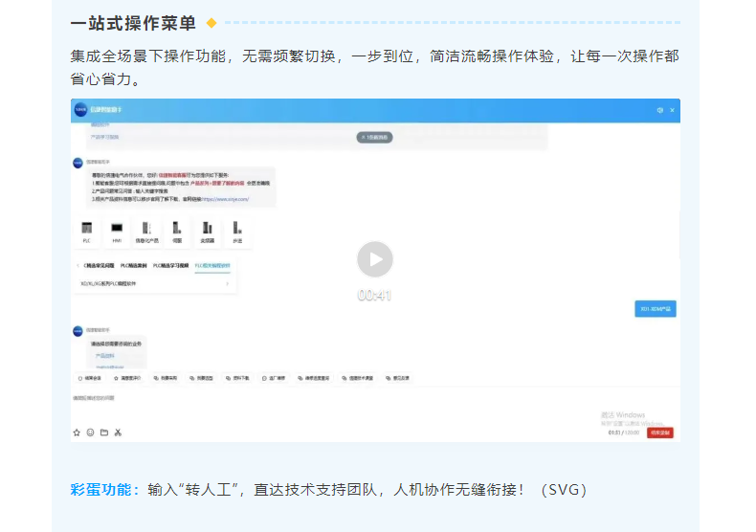756x532 pixels.
Task: Expand the XD/XL/XG系列PLC编程软件 item arrow
Action: coord(227,283)
